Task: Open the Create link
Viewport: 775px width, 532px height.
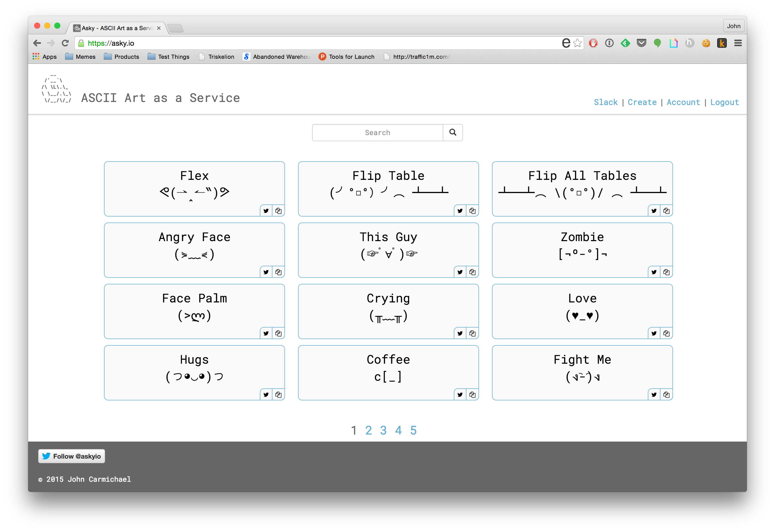Action: [642, 102]
